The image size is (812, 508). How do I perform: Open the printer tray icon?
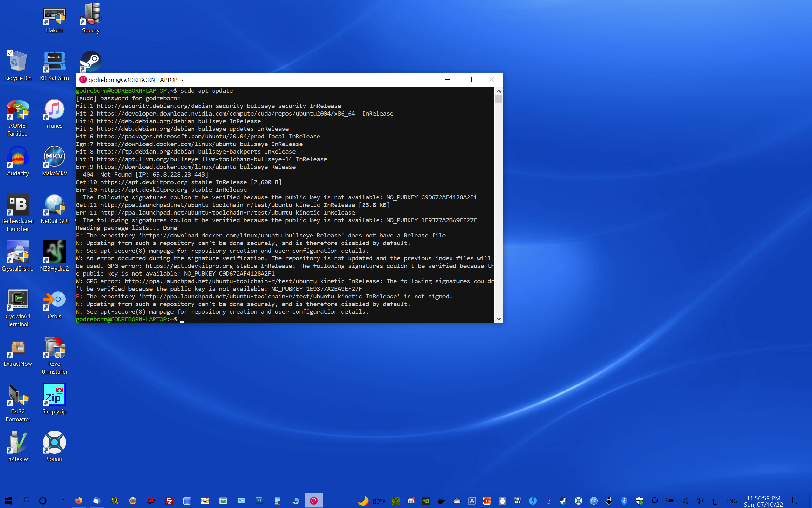click(502, 501)
